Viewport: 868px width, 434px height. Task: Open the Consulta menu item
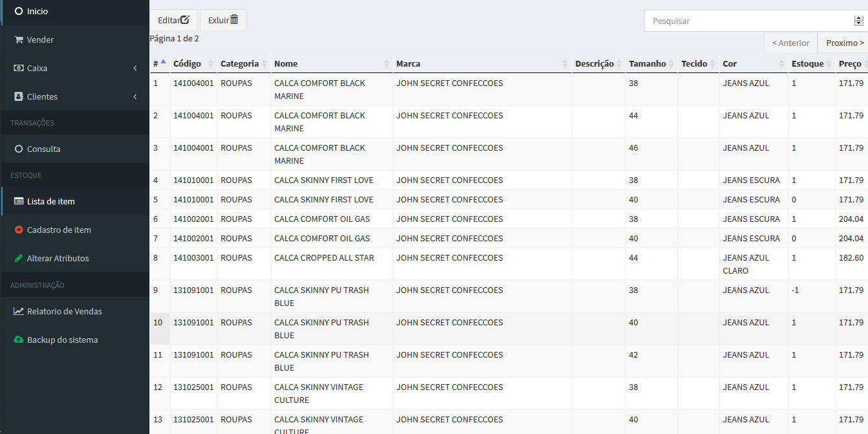[x=74, y=149]
